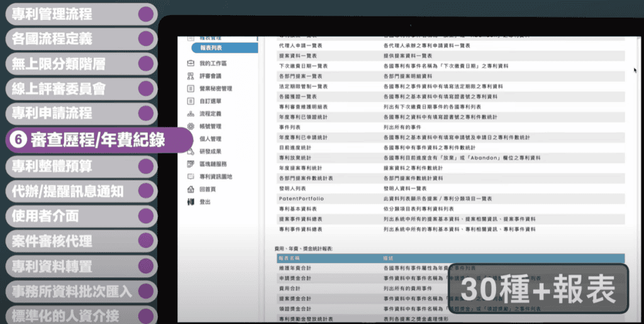
Task: Open the 研發成果 menu item
Action: point(211,151)
